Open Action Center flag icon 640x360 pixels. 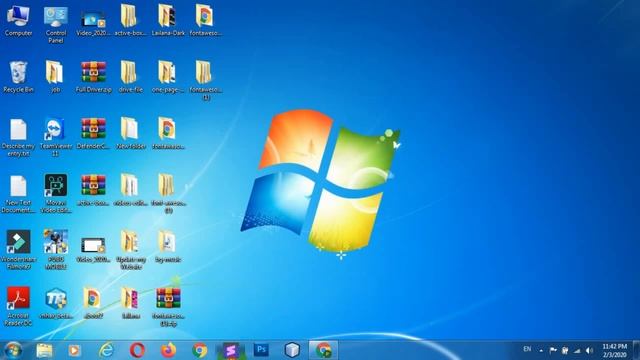553,350
